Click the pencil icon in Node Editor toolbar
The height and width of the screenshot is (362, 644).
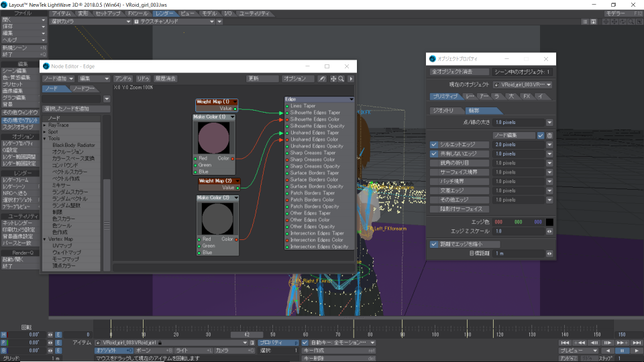pos(323,79)
